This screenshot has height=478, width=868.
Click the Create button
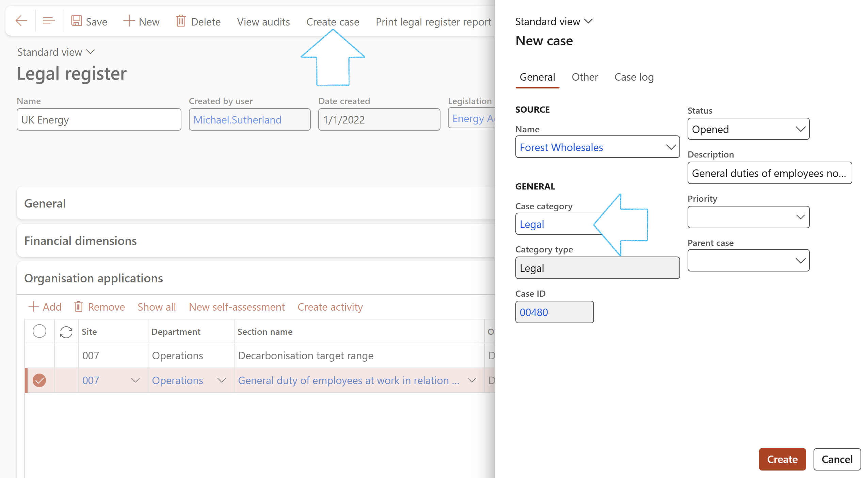782,459
